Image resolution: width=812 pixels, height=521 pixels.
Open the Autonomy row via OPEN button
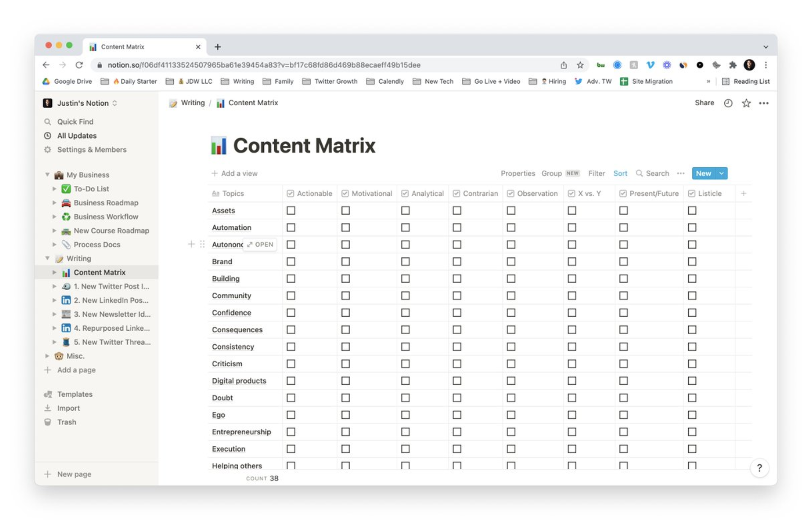click(260, 244)
